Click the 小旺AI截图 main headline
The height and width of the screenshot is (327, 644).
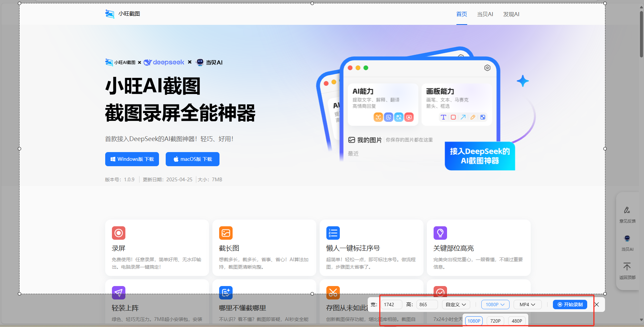pos(153,86)
